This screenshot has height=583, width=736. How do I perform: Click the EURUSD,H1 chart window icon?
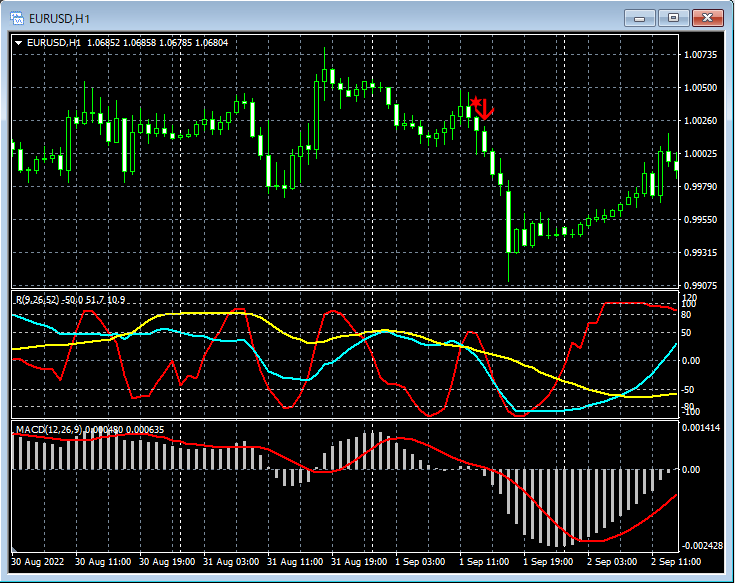tap(17, 19)
